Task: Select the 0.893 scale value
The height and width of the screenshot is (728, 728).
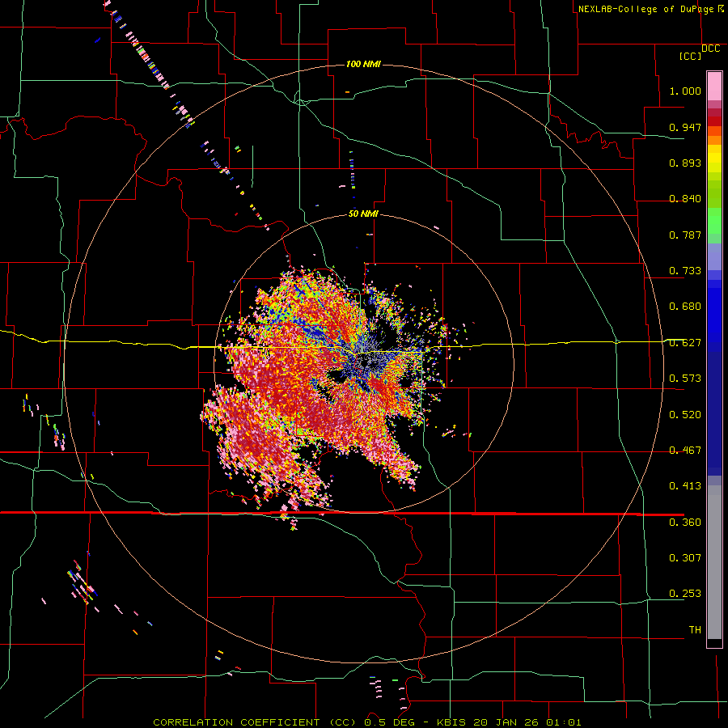Action: click(x=685, y=163)
